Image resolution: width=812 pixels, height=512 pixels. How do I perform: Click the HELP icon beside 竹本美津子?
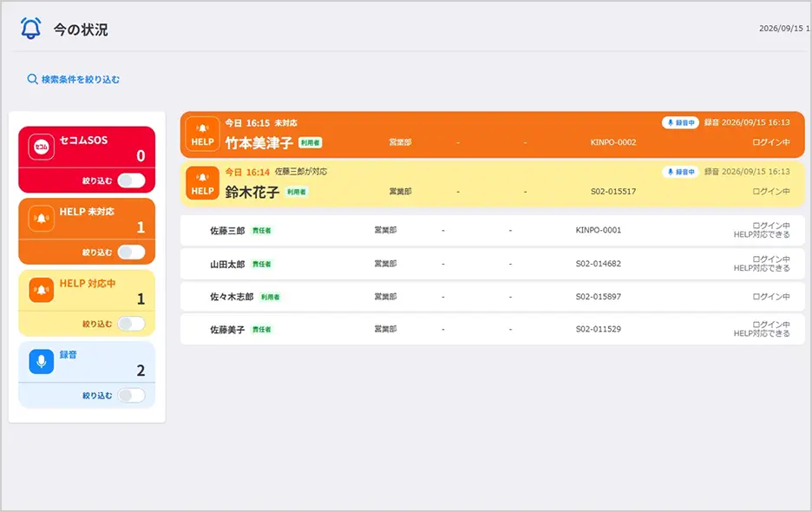(x=202, y=135)
